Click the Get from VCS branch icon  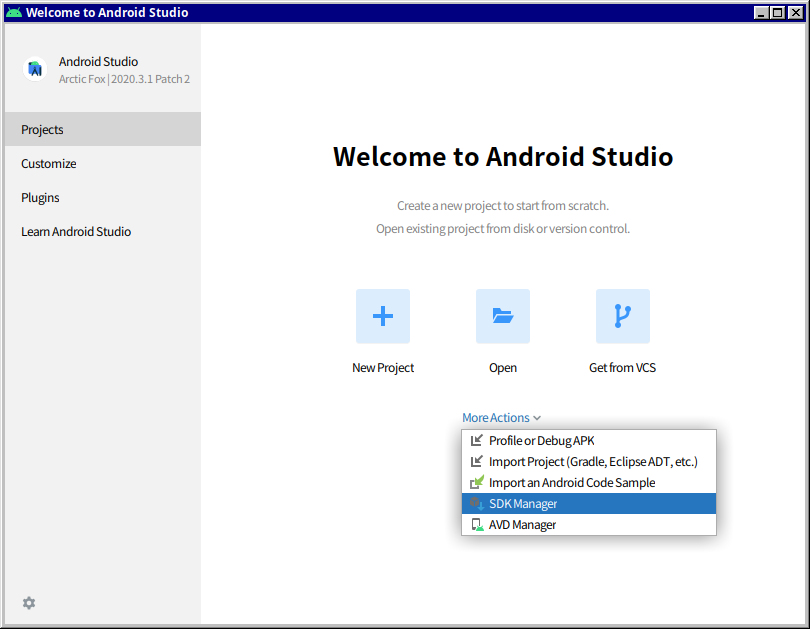click(x=622, y=316)
